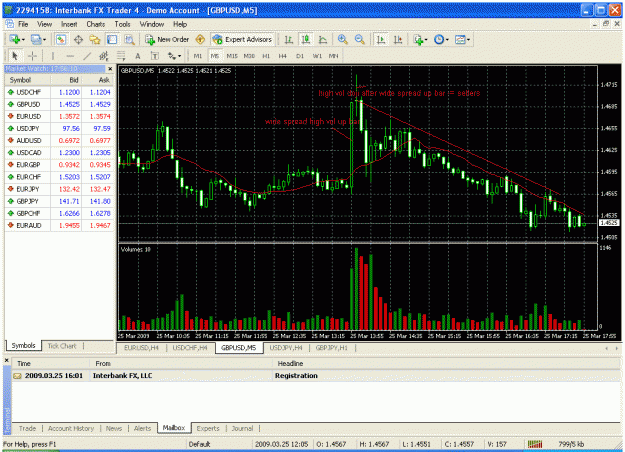This screenshot has height=452, width=625.
Task: Toggle the Expert Advisors button
Action: click(x=242, y=39)
